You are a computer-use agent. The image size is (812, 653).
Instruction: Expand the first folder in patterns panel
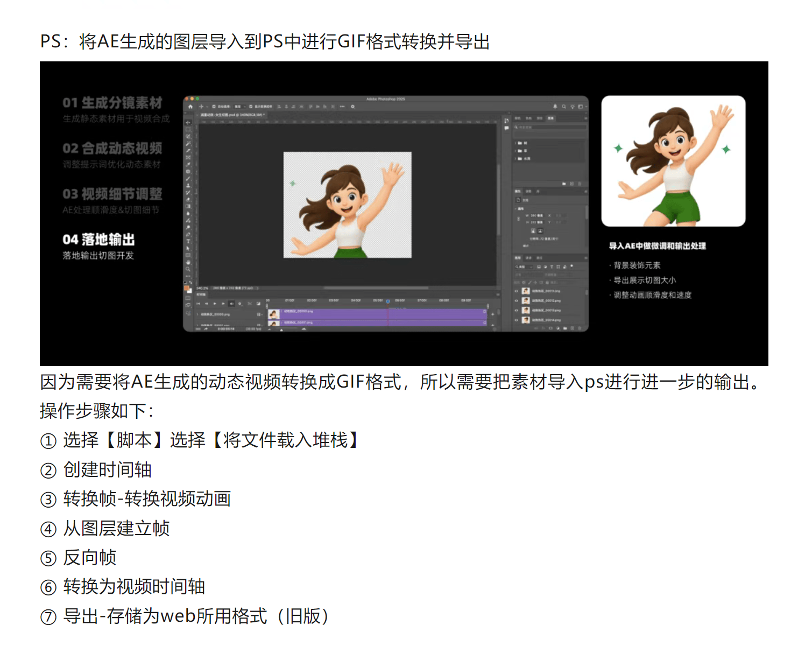(x=516, y=143)
